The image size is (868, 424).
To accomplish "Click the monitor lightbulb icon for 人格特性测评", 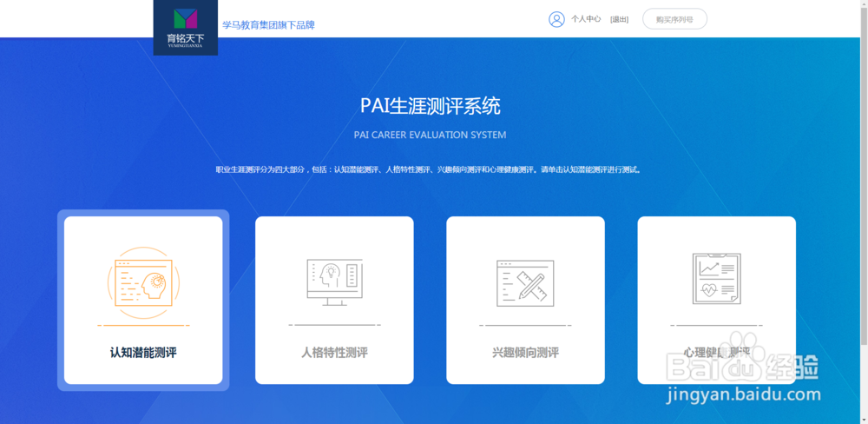I will (334, 282).
